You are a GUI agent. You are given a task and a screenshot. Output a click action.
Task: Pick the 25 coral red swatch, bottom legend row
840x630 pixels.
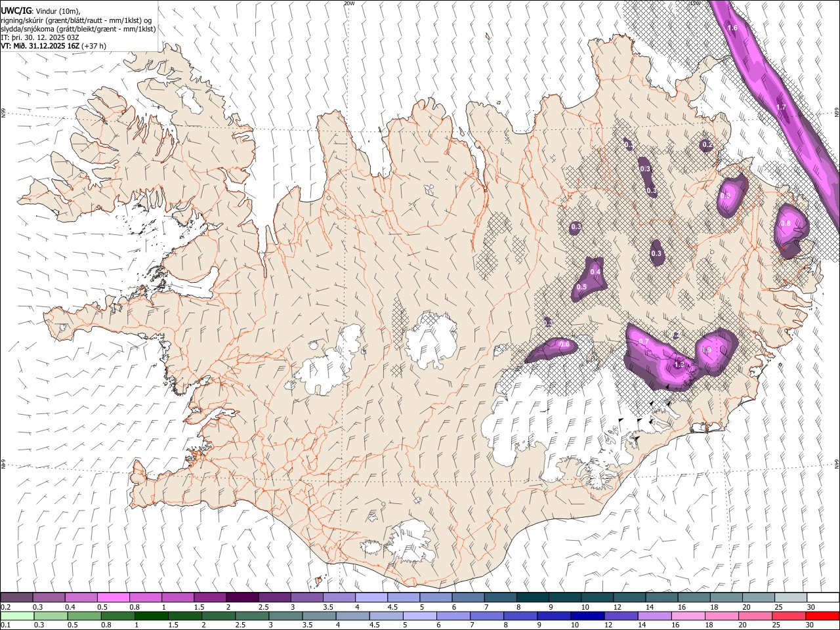click(790, 616)
